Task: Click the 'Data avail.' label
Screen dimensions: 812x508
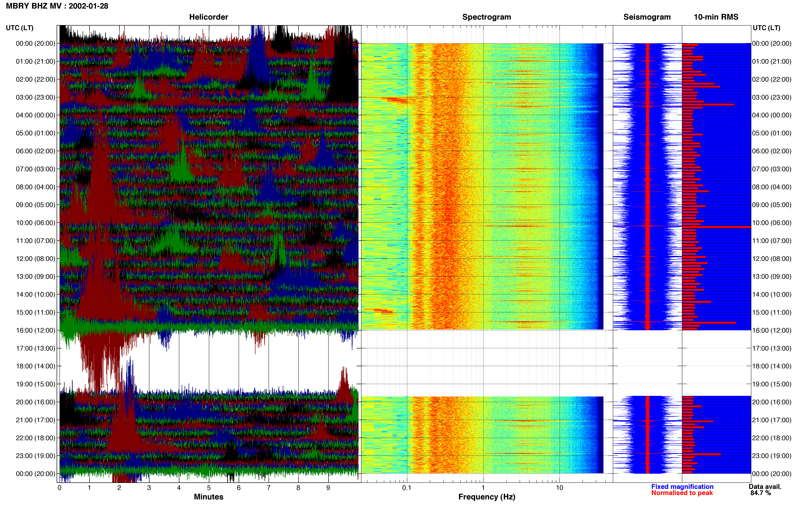Action: click(x=765, y=486)
